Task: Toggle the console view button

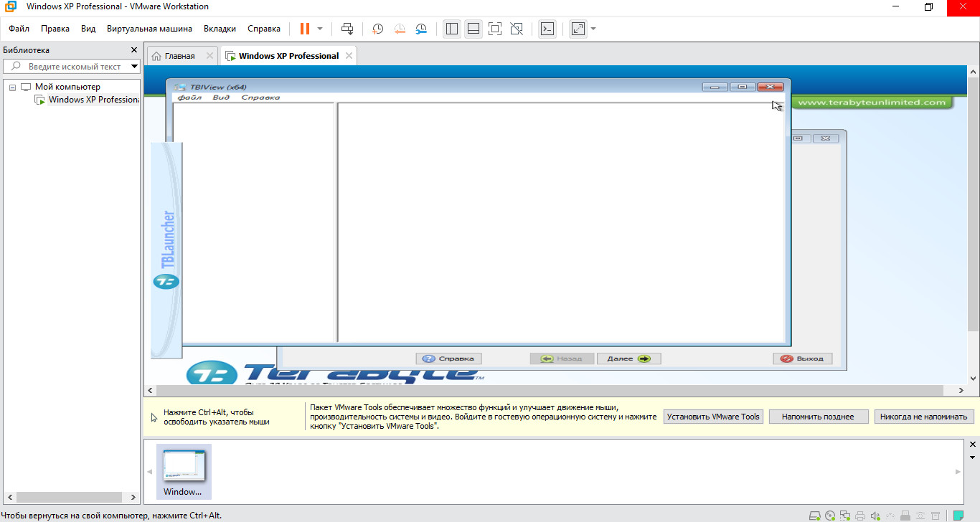Action: [547, 29]
